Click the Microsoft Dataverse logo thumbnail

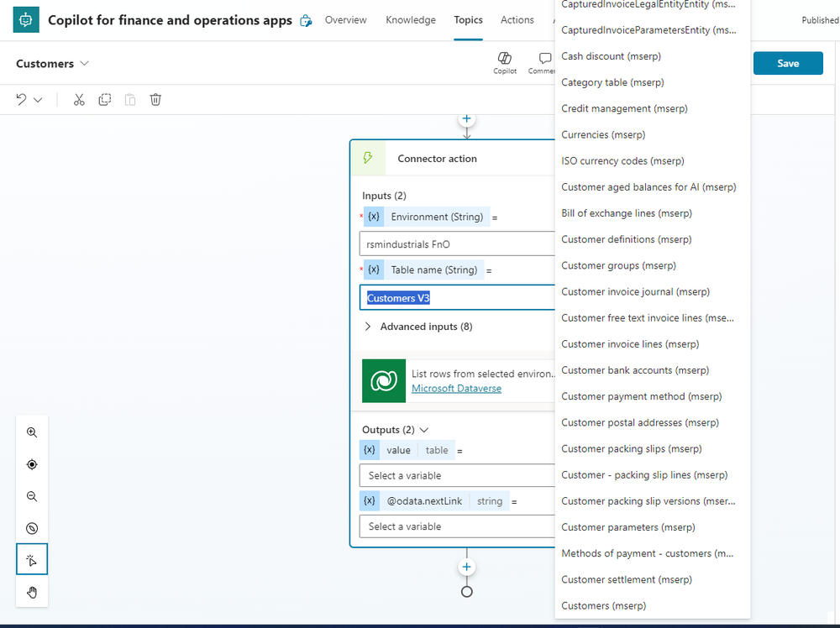[x=384, y=380]
